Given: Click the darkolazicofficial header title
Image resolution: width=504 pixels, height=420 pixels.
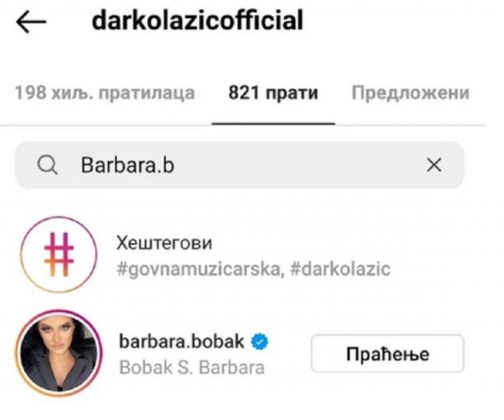Looking at the screenshot, I should (x=197, y=20).
